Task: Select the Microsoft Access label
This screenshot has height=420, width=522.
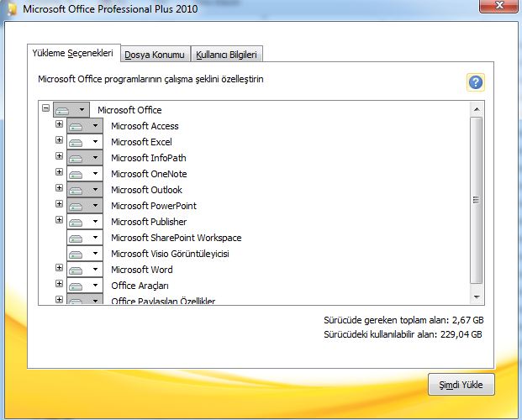Action: point(145,126)
